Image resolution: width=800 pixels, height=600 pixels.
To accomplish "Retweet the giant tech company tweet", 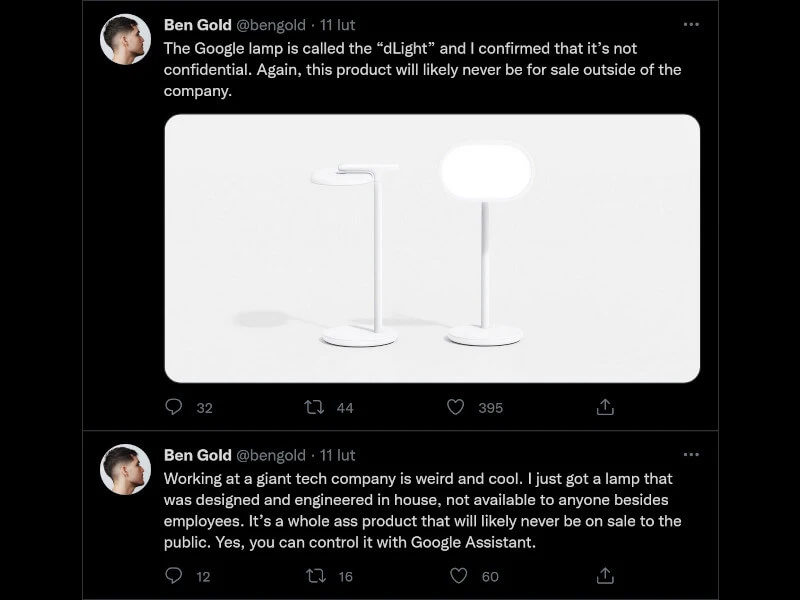I will [x=314, y=575].
